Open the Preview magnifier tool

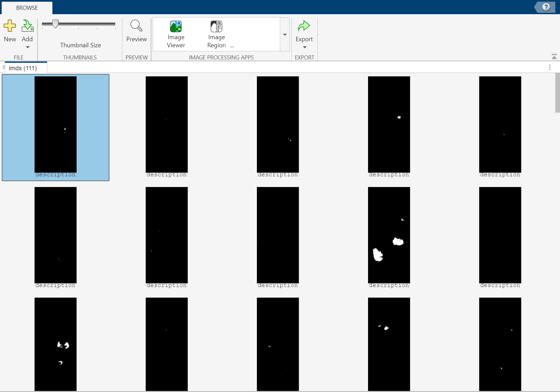pyautogui.click(x=136, y=26)
